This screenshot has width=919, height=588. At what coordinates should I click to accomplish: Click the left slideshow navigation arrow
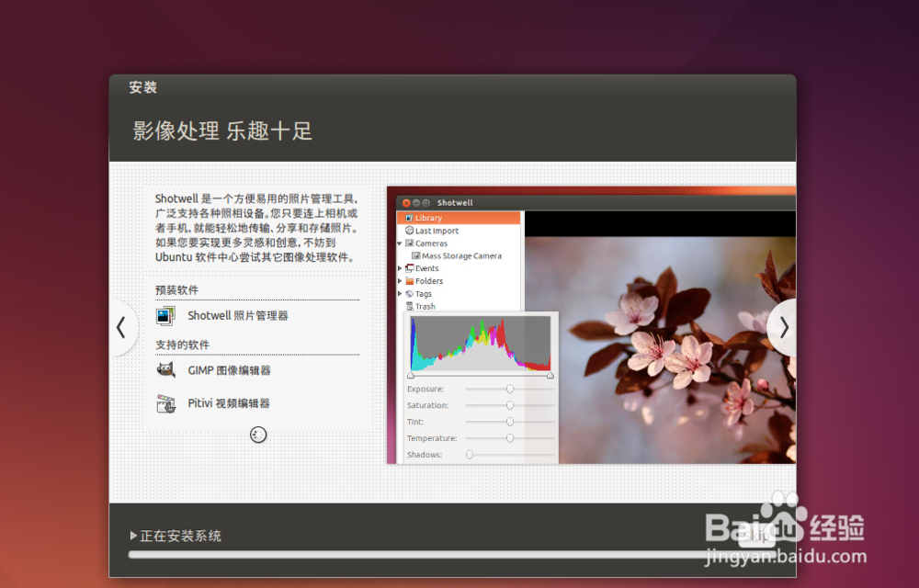point(120,327)
